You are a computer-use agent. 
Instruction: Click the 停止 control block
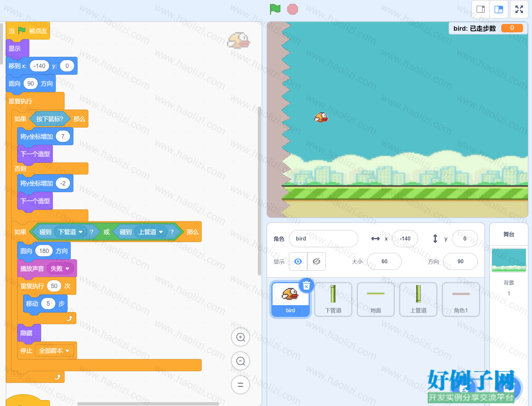click(26, 351)
